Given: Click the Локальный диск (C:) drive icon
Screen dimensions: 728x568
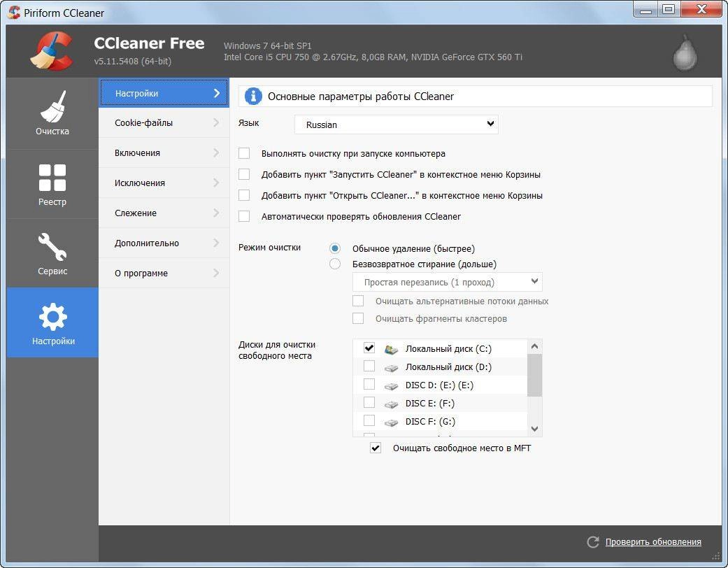Looking at the screenshot, I should tap(392, 349).
